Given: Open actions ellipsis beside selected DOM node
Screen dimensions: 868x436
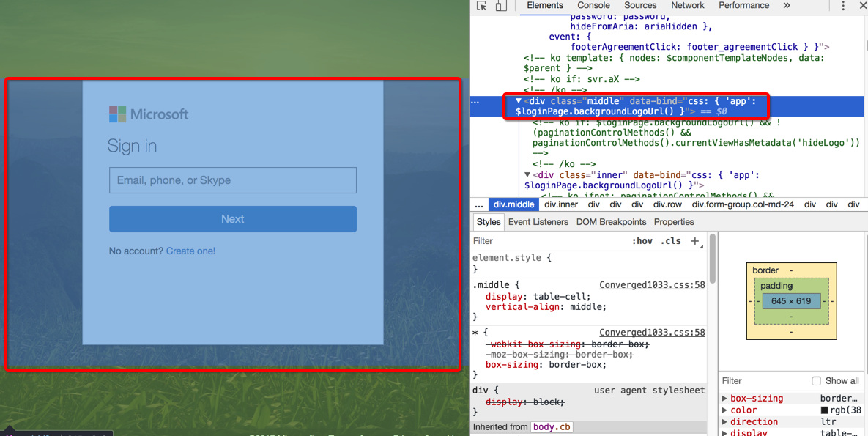Looking at the screenshot, I should 475,101.
